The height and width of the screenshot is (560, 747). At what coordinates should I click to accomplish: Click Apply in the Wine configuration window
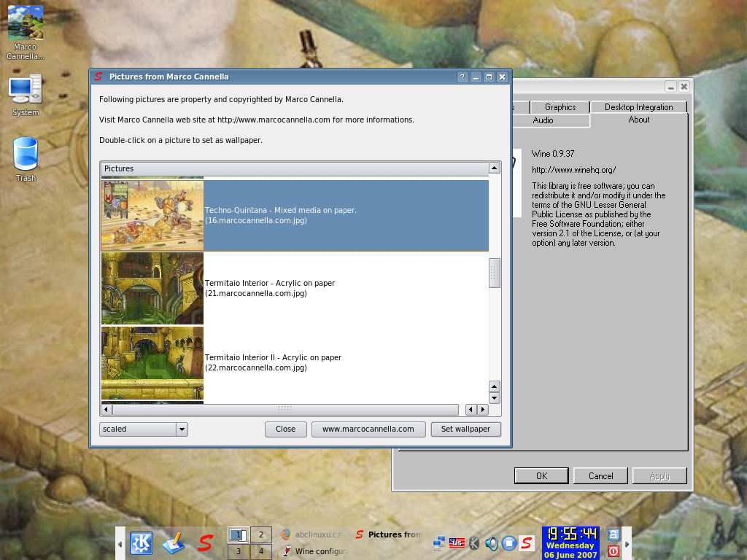659,475
